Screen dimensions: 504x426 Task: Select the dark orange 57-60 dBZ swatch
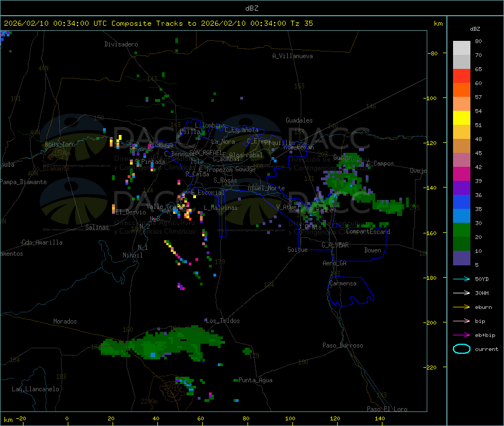tap(461, 90)
